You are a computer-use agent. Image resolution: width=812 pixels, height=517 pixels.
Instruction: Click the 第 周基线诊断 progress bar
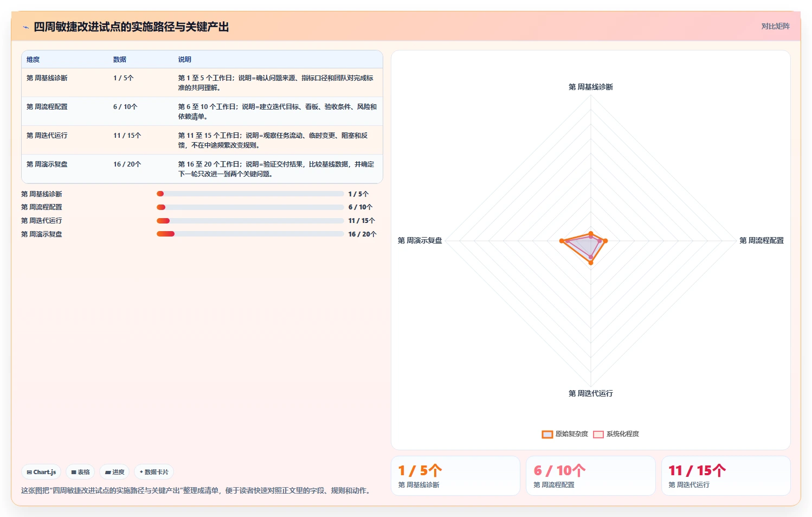tap(250, 194)
